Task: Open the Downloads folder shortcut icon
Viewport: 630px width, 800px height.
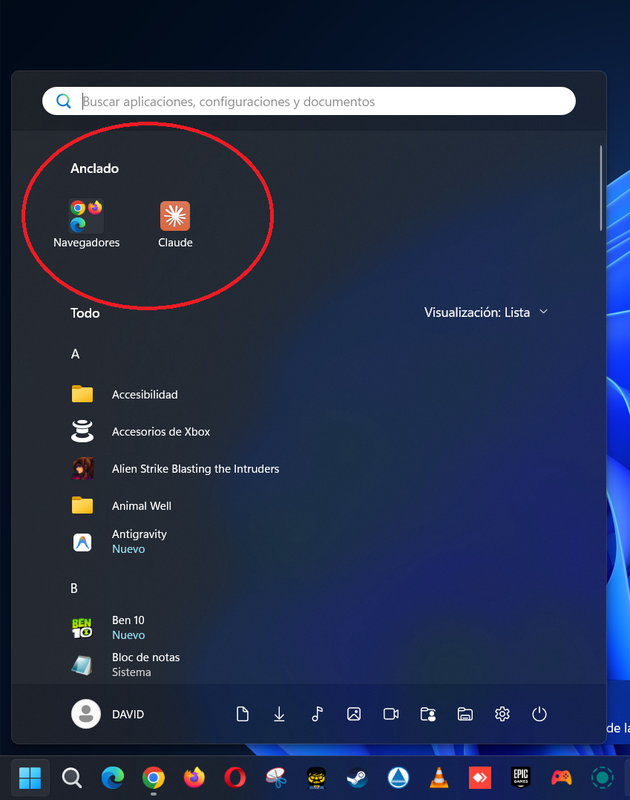Action: pos(279,714)
